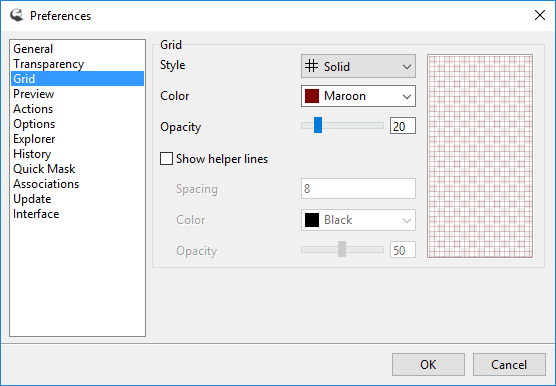Select the Grid category

77,79
